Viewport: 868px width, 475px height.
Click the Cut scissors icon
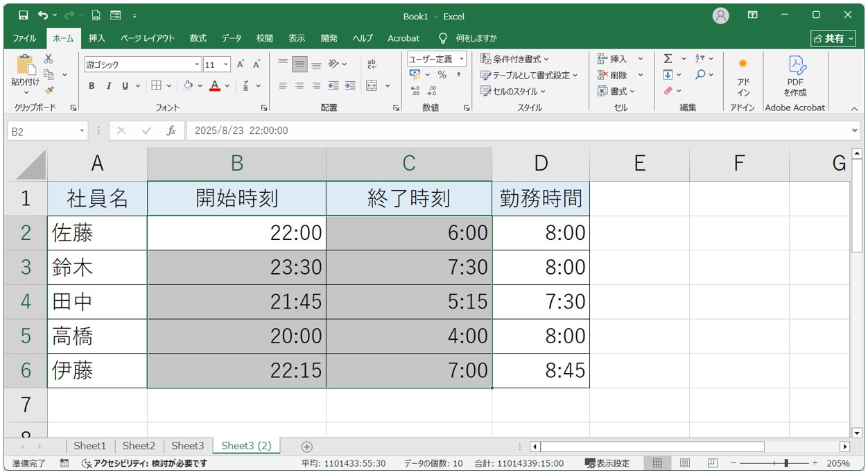[x=49, y=60]
